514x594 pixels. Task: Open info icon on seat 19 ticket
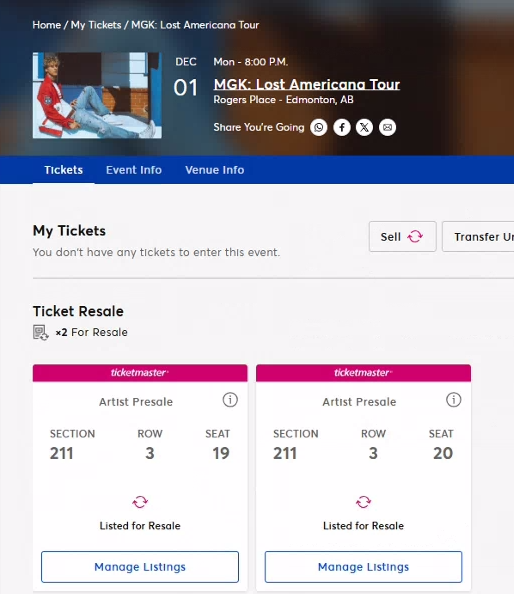coord(230,400)
